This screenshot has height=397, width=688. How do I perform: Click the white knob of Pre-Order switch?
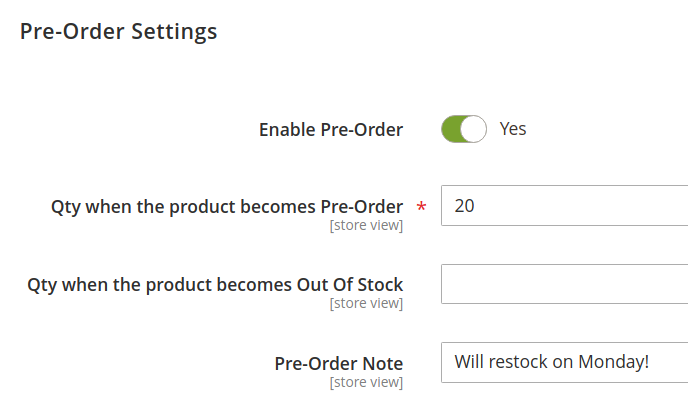(473, 129)
